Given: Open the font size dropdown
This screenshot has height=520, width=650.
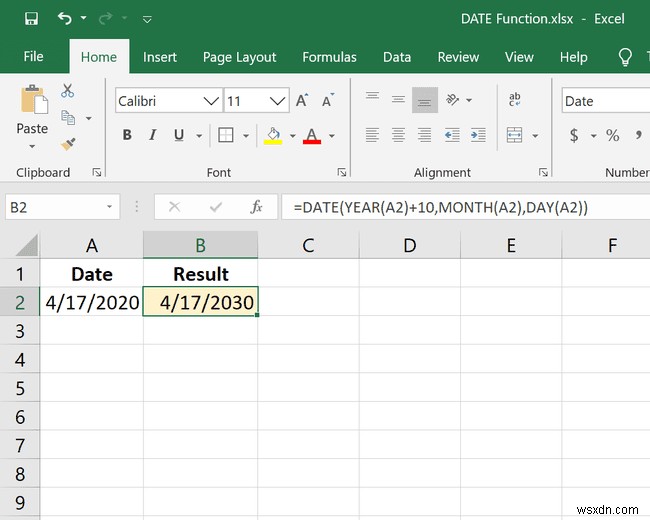Looking at the screenshot, I should click(277, 101).
